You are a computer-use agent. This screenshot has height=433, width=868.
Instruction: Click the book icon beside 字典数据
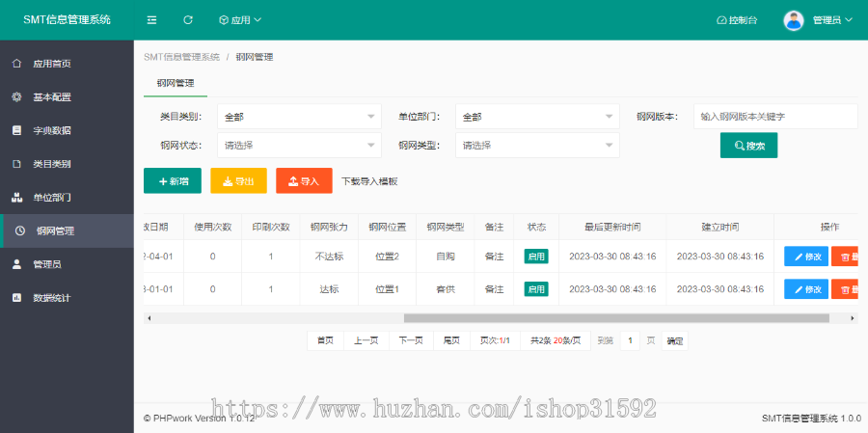point(16,131)
